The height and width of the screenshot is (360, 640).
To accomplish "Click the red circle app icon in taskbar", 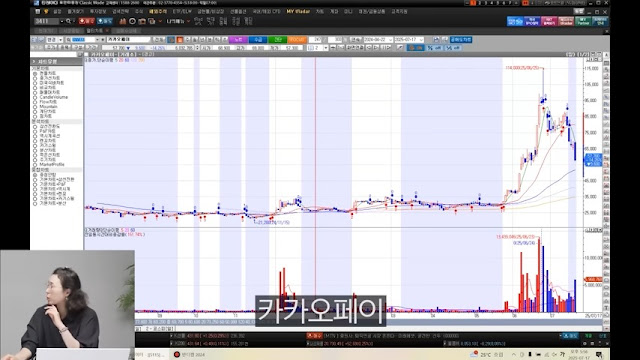I will (x=177, y=354).
